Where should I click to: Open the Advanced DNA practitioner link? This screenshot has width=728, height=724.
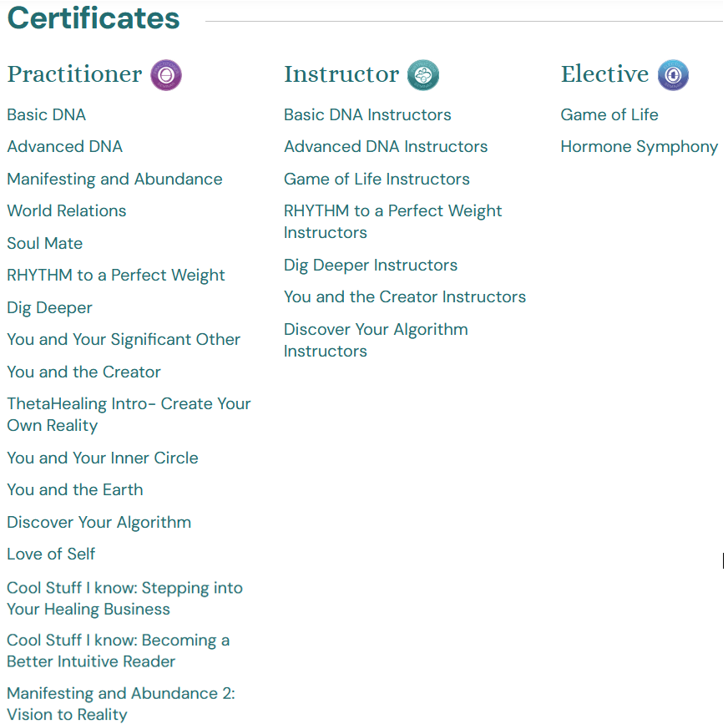[x=65, y=147]
